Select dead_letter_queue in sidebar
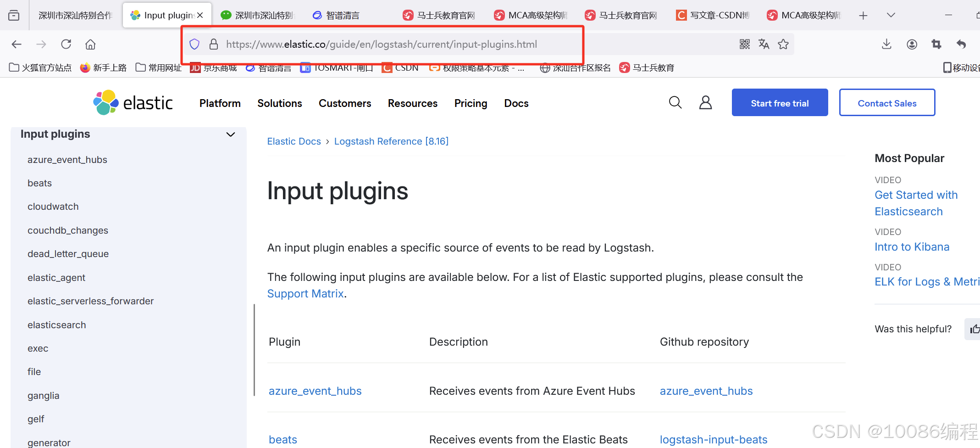980x448 pixels. tap(68, 254)
